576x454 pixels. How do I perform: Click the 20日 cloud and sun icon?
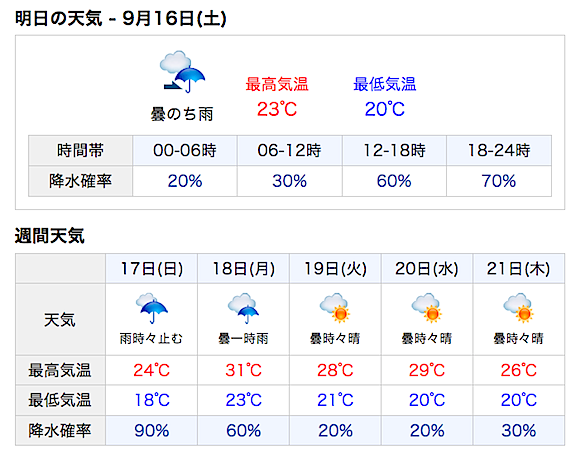pyautogui.click(x=427, y=308)
